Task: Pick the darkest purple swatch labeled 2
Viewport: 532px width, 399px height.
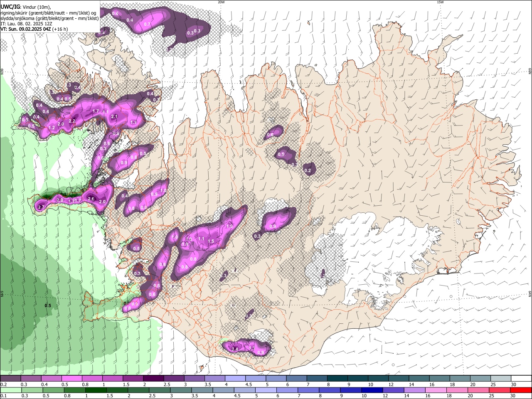Action: pos(153,379)
